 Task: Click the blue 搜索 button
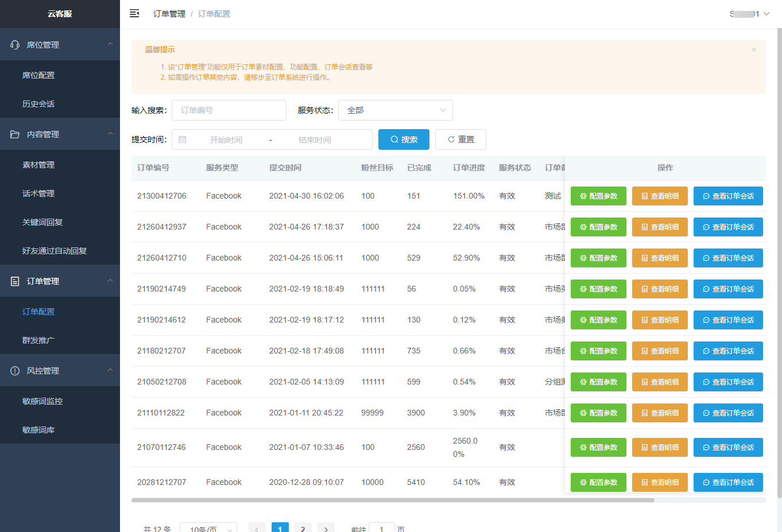click(404, 139)
